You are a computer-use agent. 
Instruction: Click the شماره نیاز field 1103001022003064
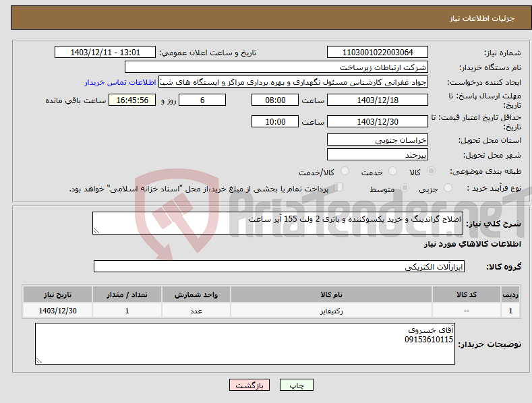tap(378, 53)
